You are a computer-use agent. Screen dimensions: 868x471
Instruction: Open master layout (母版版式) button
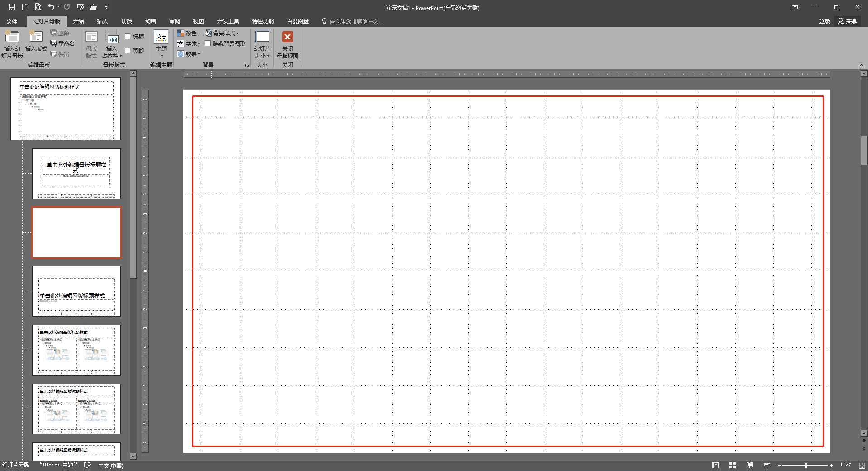point(91,44)
